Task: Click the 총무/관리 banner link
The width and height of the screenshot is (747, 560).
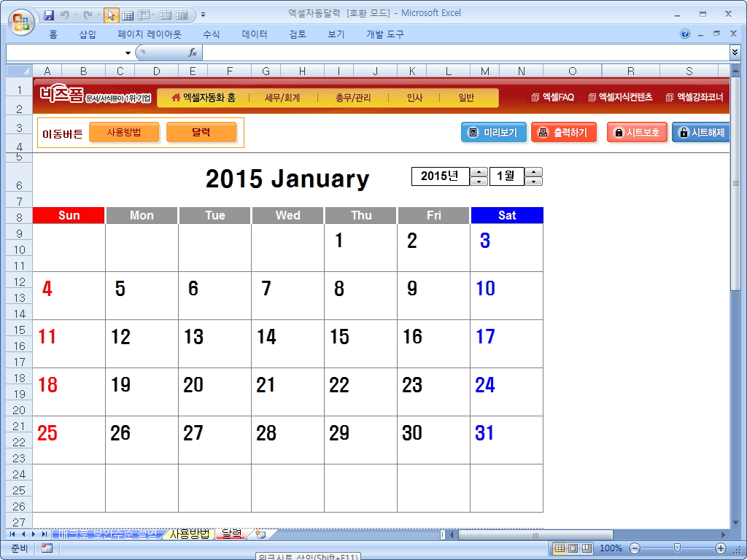Action: tap(353, 98)
